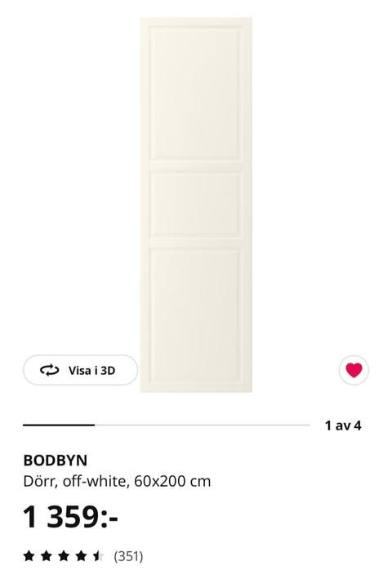Click the top panel of the door image
Viewport: 392px width, 570px height.
pyautogui.click(x=196, y=93)
